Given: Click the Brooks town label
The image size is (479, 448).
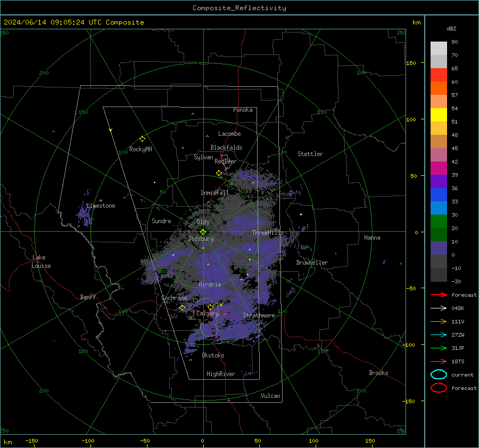Looking at the screenshot, I should point(378,373).
